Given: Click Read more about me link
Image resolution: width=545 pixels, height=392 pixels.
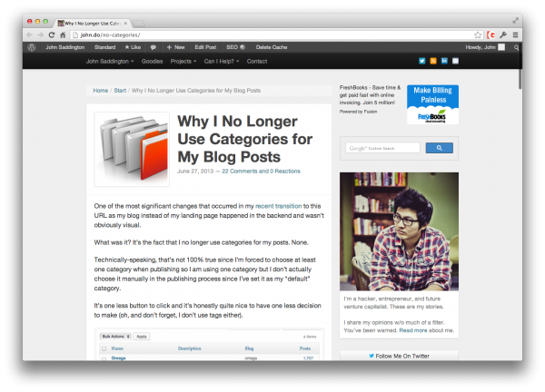Looking at the screenshot, I should tap(413, 330).
